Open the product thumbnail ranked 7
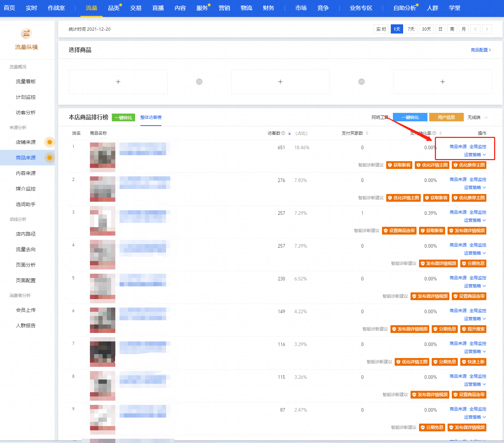This screenshot has height=443, width=504. click(103, 352)
